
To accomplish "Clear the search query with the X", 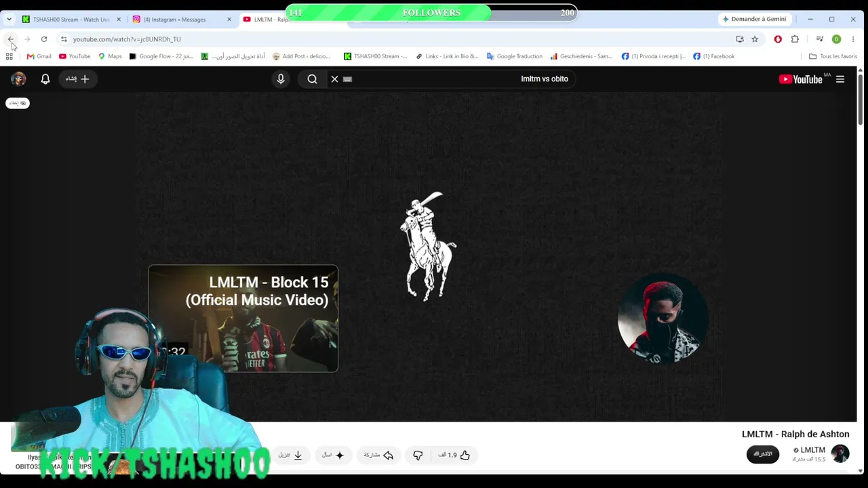I will [x=334, y=79].
